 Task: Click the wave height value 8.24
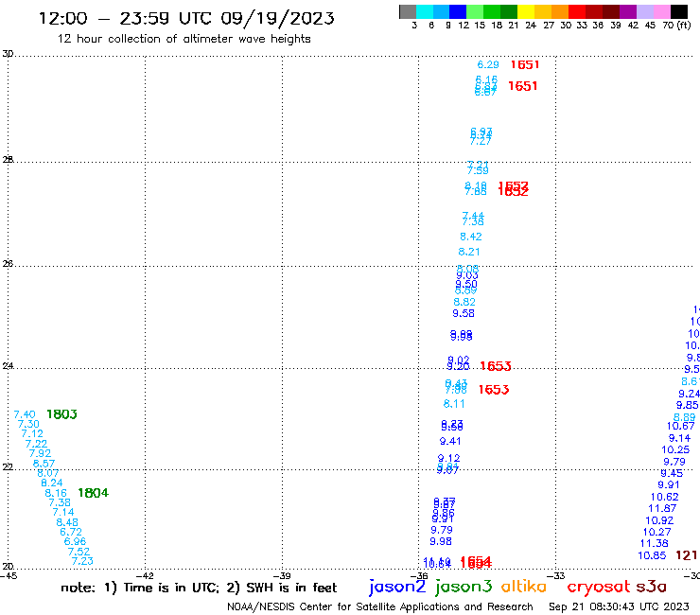coord(52,483)
